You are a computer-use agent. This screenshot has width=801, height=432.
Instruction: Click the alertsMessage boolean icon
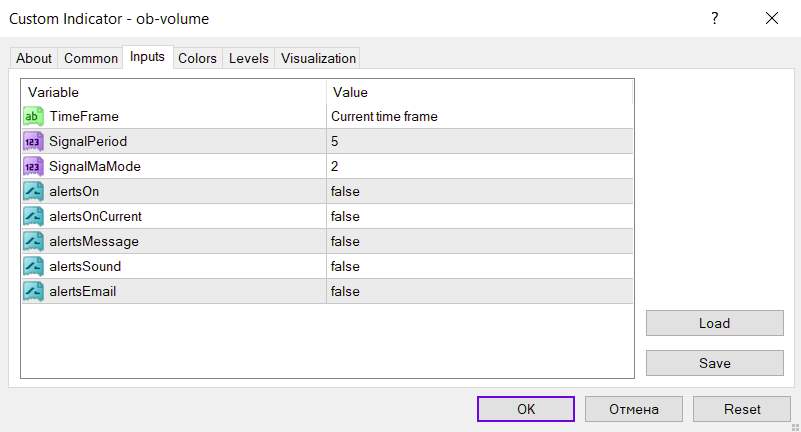pos(33,241)
